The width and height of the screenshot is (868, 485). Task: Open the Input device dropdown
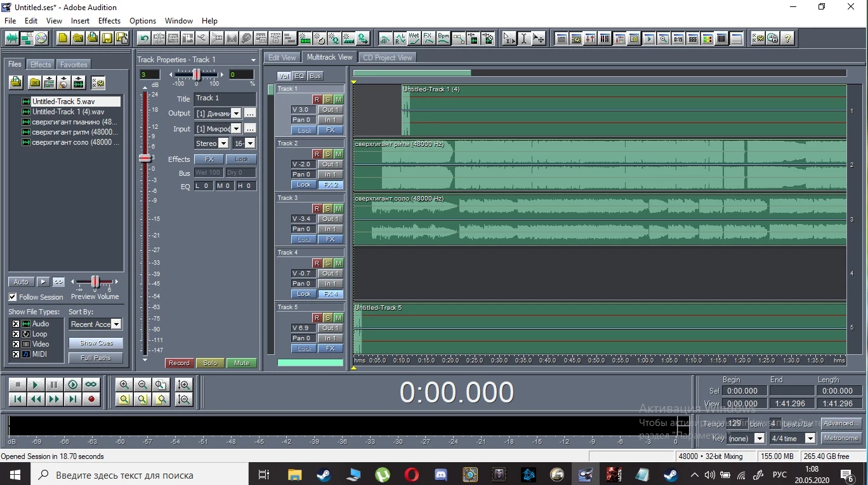(236, 129)
